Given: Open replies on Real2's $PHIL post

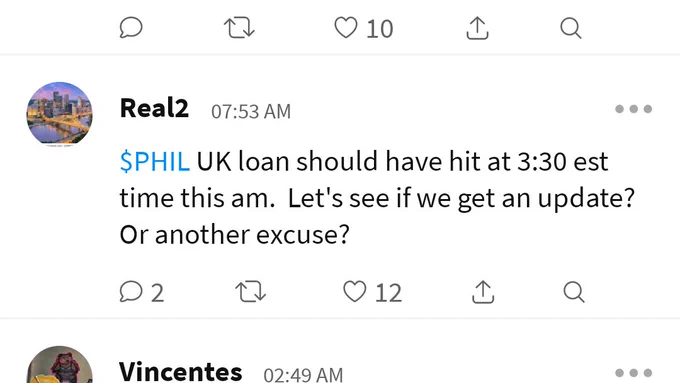Looking at the screenshot, I should (x=142, y=292).
